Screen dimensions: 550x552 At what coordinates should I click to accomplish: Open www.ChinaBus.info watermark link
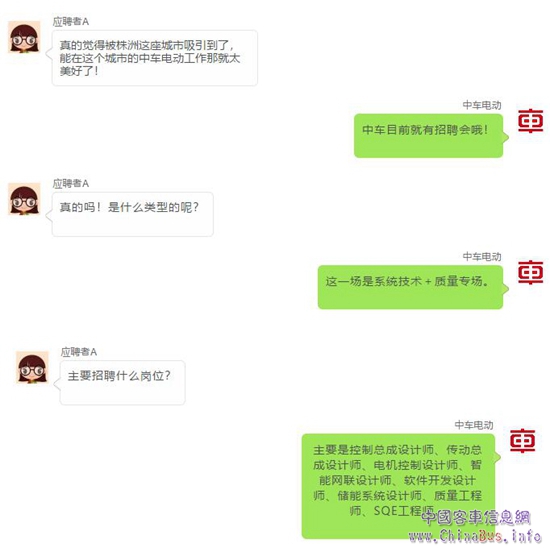[x=475, y=536]
